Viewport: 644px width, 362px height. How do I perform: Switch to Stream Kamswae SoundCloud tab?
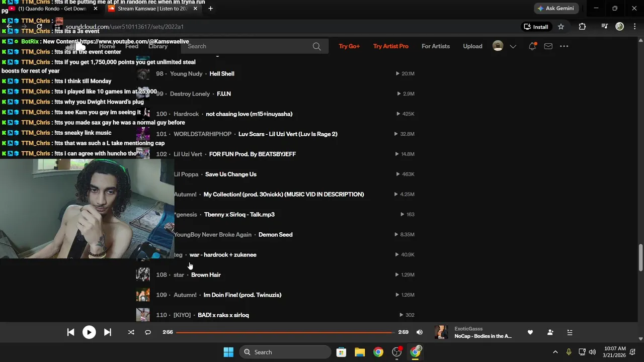tap(152, 9)
